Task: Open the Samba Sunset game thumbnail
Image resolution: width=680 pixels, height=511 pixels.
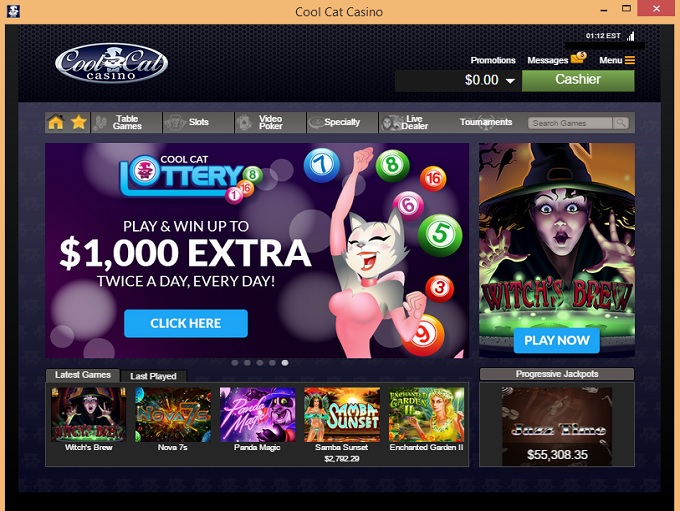Action: tap(342, 415)
